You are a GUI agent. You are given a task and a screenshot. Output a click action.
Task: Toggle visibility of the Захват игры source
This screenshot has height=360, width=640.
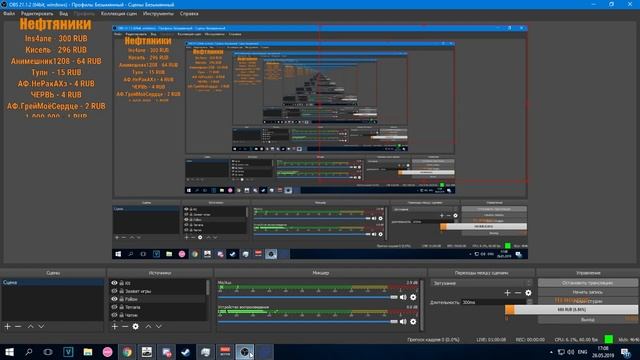[114, 291]
